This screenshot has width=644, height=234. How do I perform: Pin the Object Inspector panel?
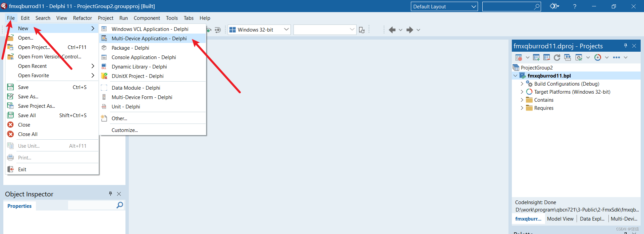110,193
